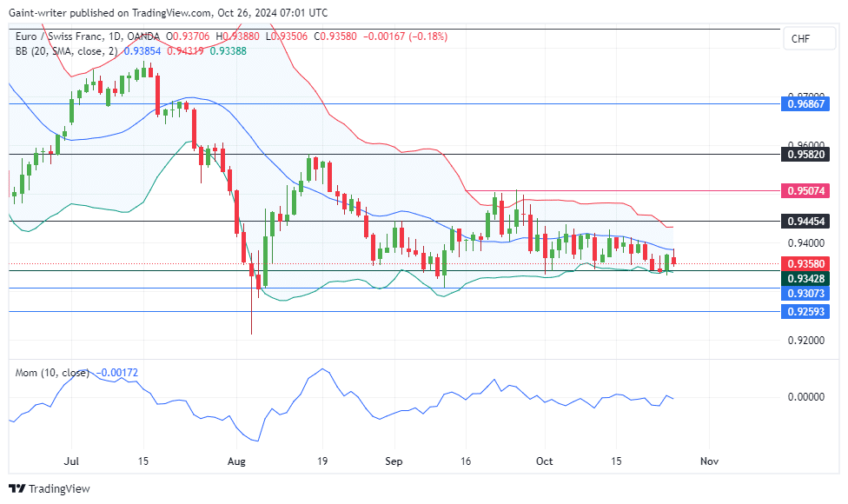The width and height of the screenshot is (848, 504).
Task: Click the open price O0.93706 value
Action: [x=187, y=36]
